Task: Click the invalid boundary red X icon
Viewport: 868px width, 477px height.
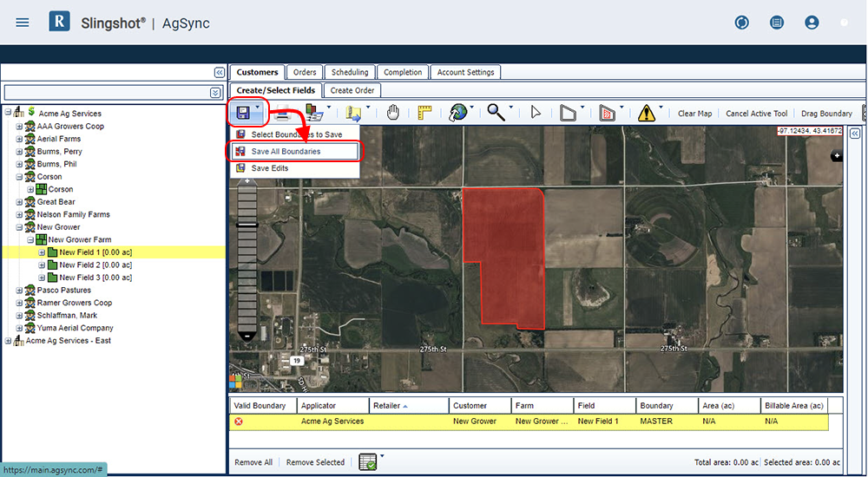Action: pos(239,421)
